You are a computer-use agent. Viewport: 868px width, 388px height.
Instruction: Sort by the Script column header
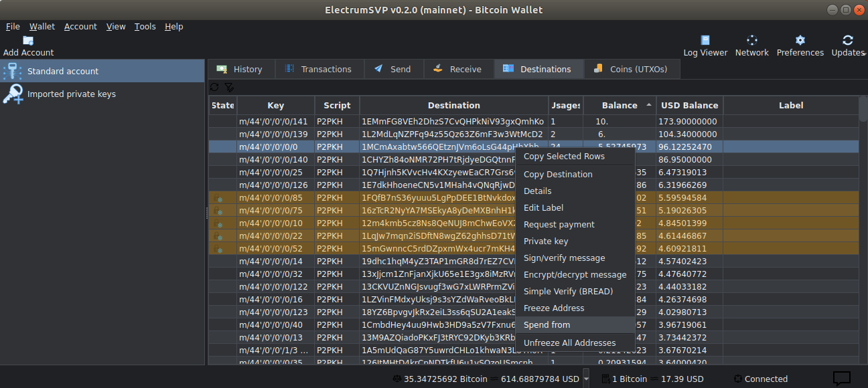tap(337, 105)
